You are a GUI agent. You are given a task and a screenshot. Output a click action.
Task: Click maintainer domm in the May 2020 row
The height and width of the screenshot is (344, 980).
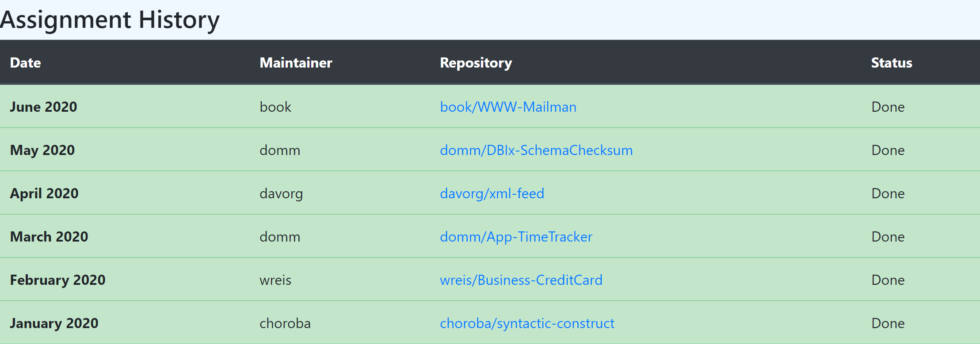pyautogui.click(x=280, y=150)
